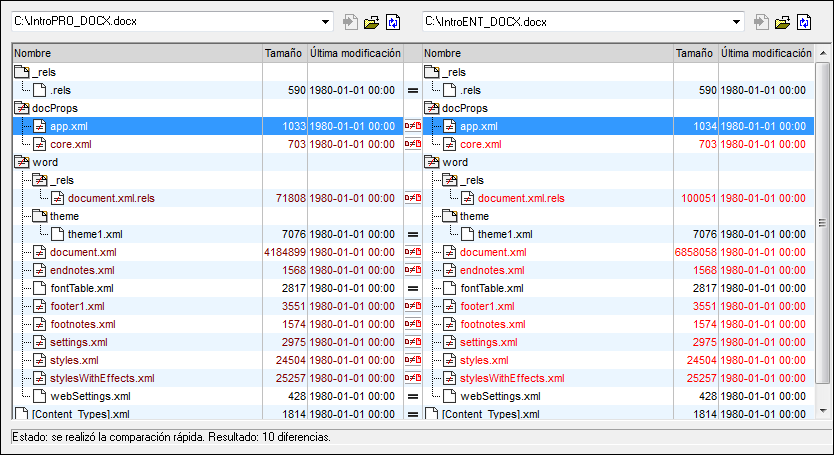Screen dimensions: 834x455
Task: Click the equal sign icon in the fontTable.xml row
Action: point(412,288)
